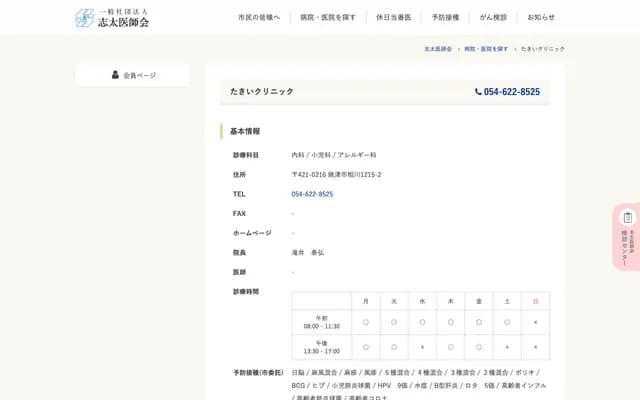The width and height of the screenshot is (640, 400).
Task: Click the 土 column header in schedule table
Action: (x=507, y=301)
